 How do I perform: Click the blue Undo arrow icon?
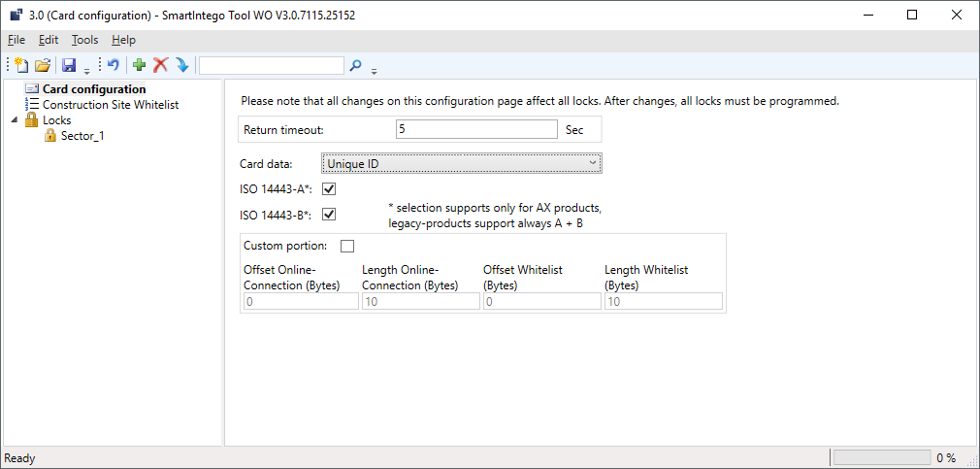(113, 65)
